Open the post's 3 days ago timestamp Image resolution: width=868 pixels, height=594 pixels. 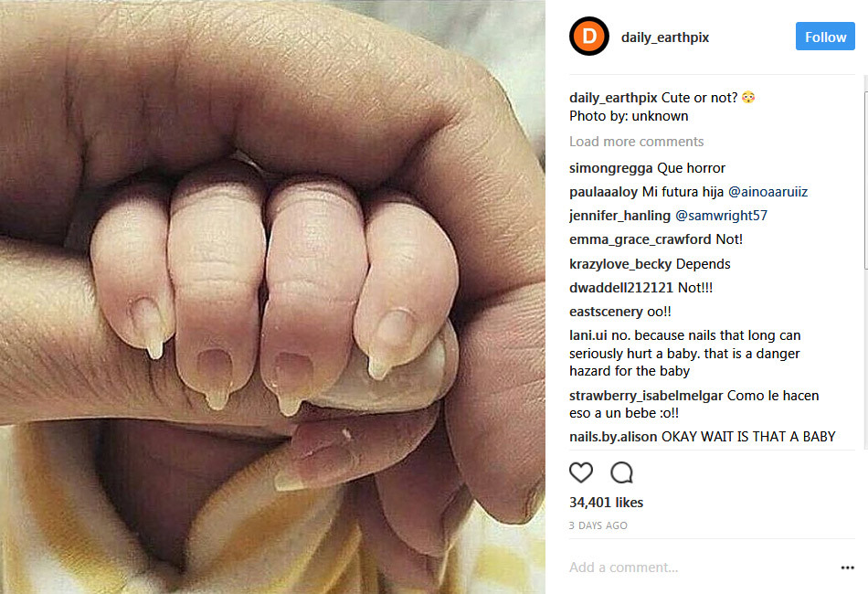pyautogui.click(x=598, y=525)
